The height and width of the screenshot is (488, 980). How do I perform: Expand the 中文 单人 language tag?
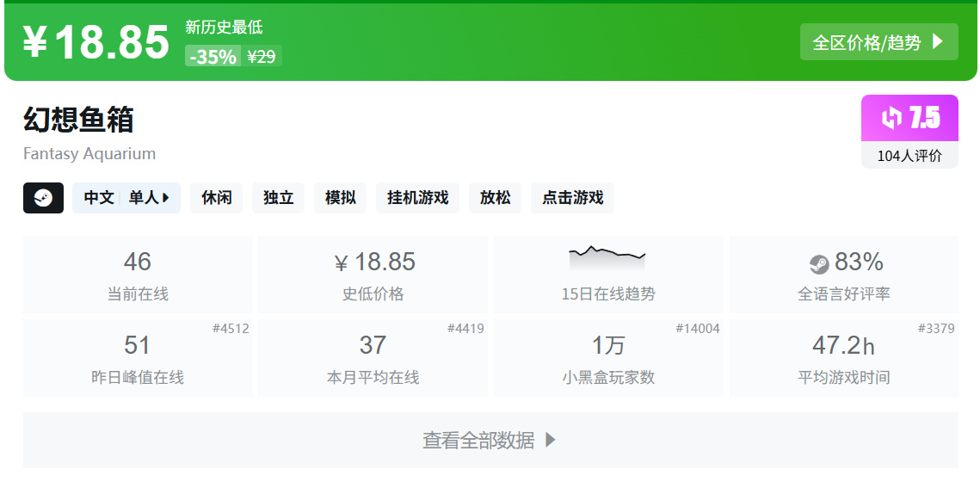[126, 198]
